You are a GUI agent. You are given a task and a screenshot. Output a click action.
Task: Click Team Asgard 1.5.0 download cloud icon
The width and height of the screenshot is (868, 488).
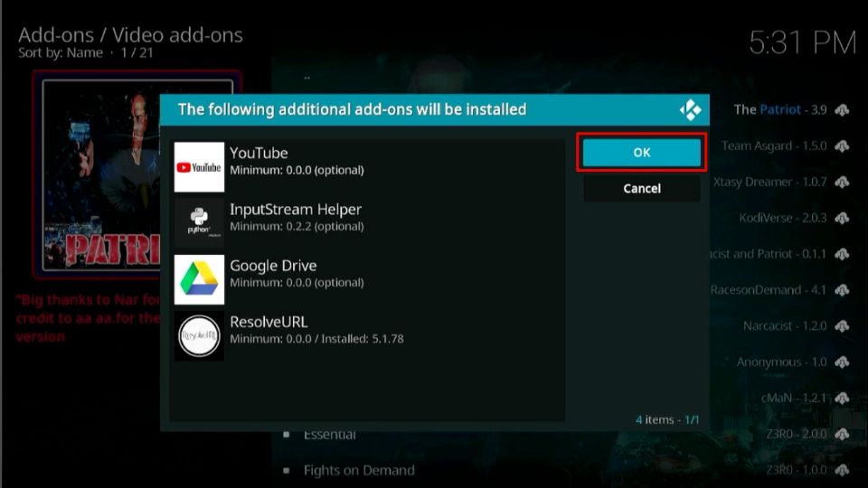tap(842, 145)
